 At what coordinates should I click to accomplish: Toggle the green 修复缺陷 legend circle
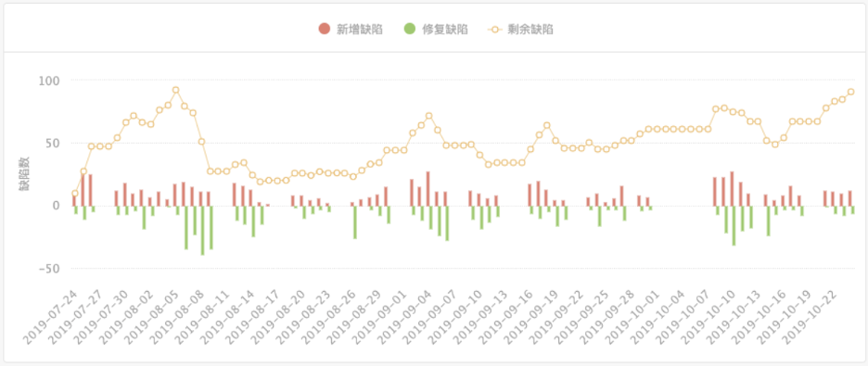click(410, 29)
